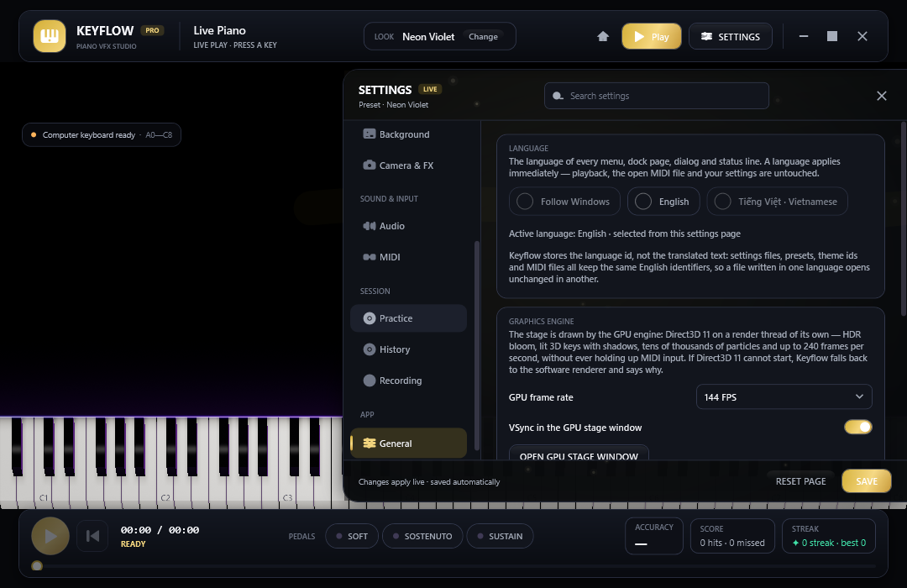
Task: Open the GPU frame rate dropdown
Action: click(784, 397)
